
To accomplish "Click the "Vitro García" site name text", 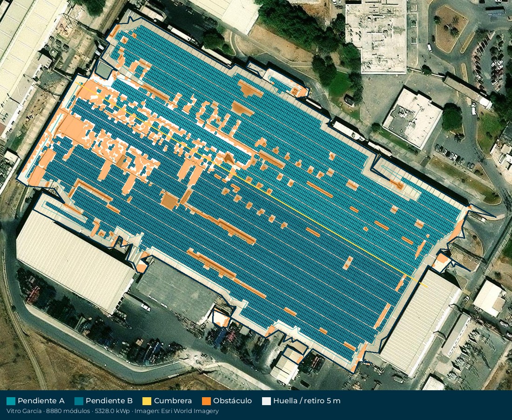I will click(24, 411).
